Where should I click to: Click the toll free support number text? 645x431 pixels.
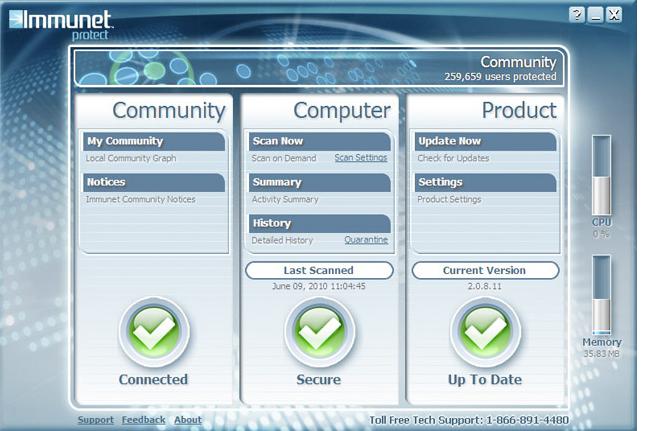(469, 420)
